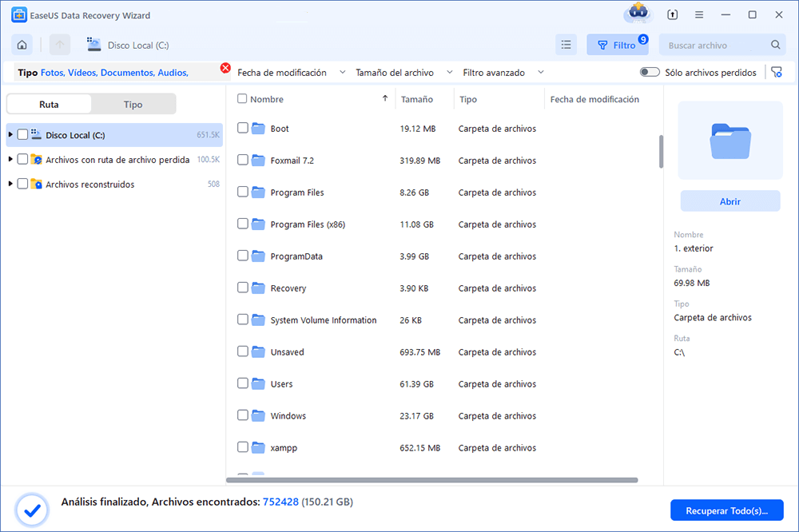The height and width of the screenshot is (532, 799).
Task: Open the filter settings funnel icon
Action: tap(777, 73)
